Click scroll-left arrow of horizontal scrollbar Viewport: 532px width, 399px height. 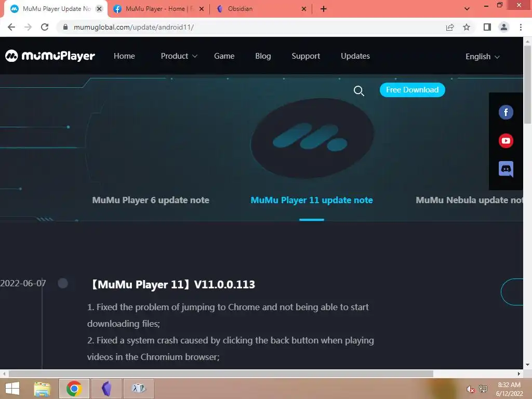[x=4, y=374]
